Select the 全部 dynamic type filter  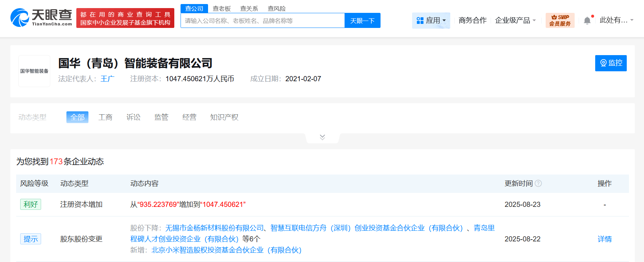[x=77, y=117]
